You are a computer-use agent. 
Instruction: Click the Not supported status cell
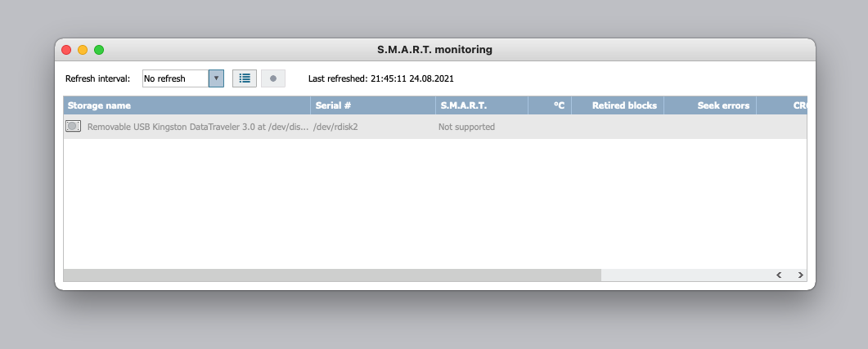pos(466,127)
